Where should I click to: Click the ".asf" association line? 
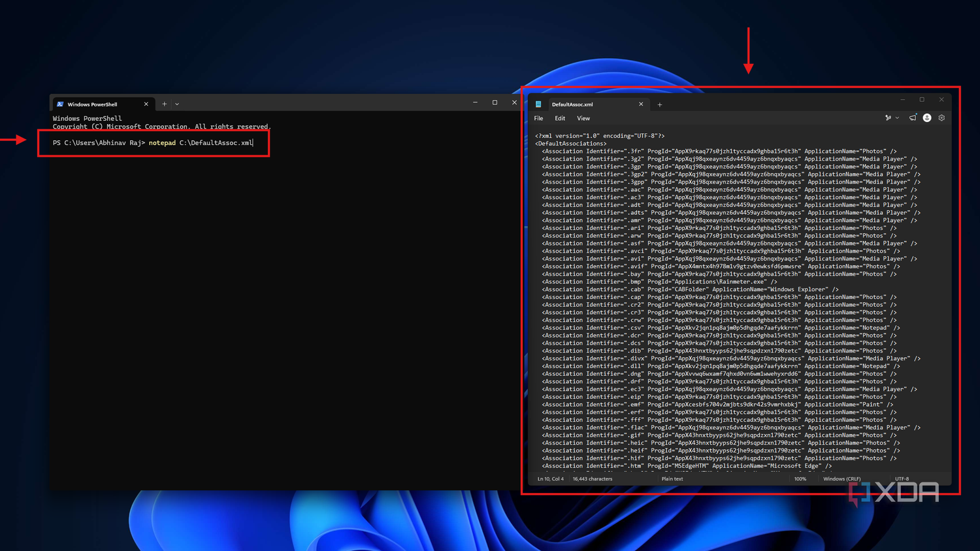point(729,244)
